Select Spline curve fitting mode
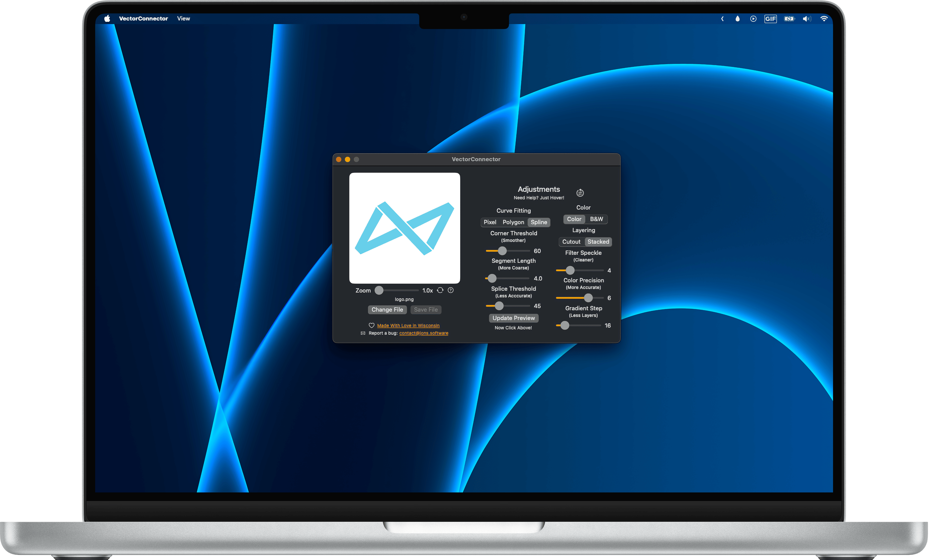Image resolution: width=947 pixels, height=560 pixels. tap(539, 222)
